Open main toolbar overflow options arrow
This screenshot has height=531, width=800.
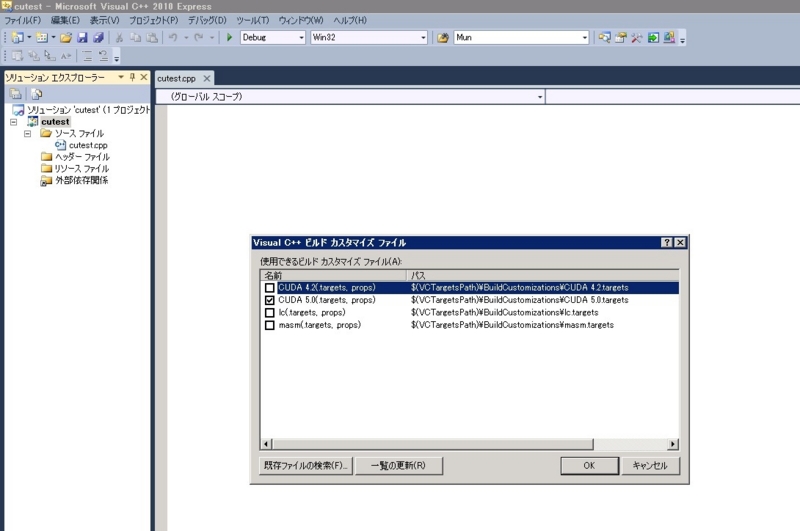click(x=682, y=39)
